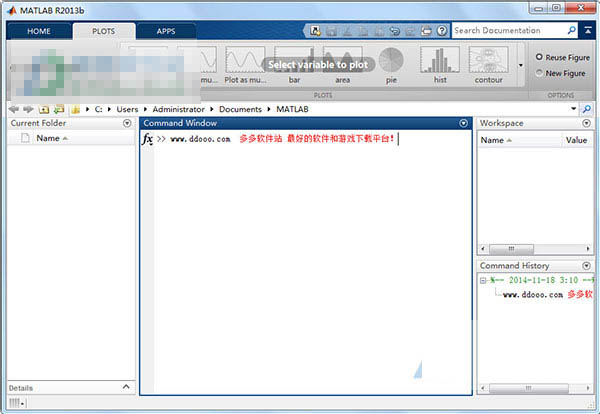Screen dimensions: 600x414
Task: Click the Copy icon in quick access toolbar
Action: (363, 31)
